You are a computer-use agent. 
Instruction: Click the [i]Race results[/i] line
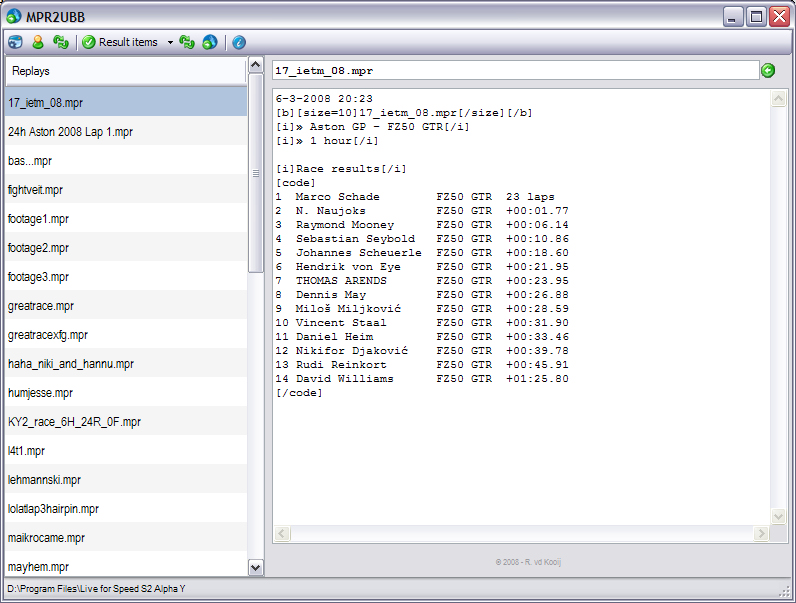[x=341, y=169]
